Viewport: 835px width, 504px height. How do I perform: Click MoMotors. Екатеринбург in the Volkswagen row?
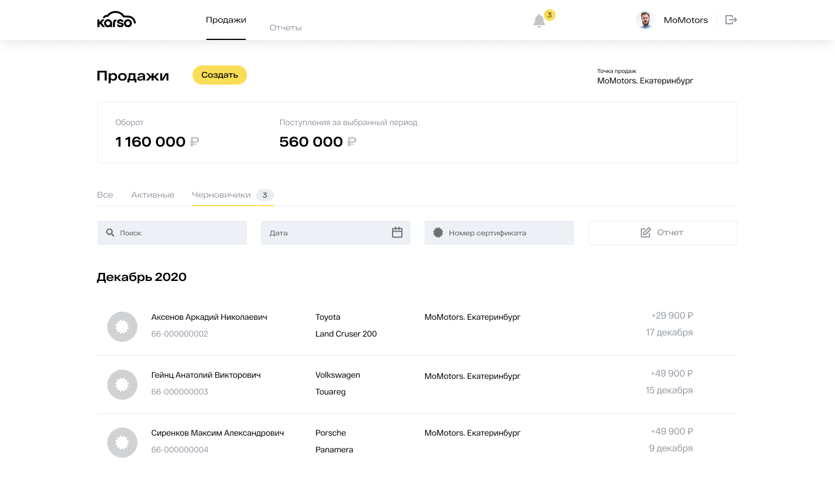click(x=473, y=376)
